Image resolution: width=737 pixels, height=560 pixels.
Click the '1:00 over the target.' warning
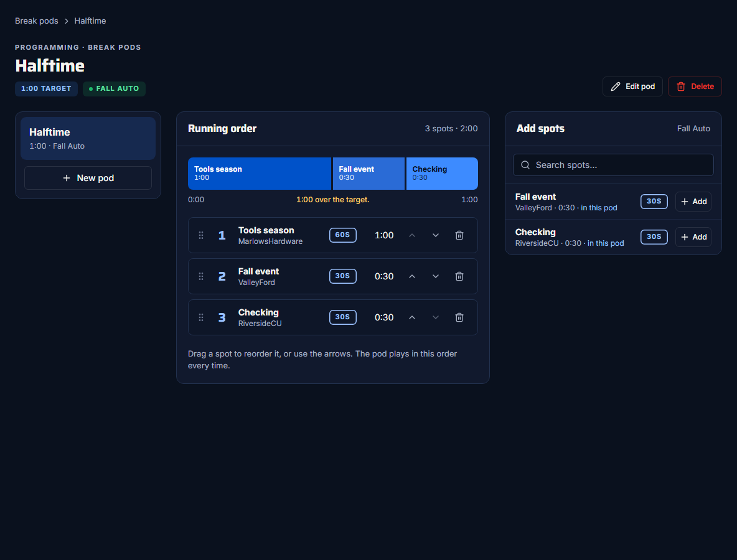click(333, 200)
